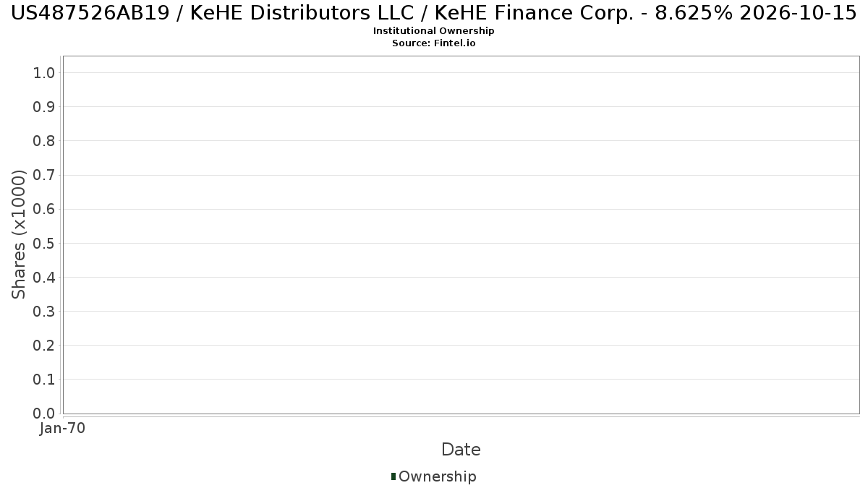Click the 0.6 y-axis tick label

44,209
